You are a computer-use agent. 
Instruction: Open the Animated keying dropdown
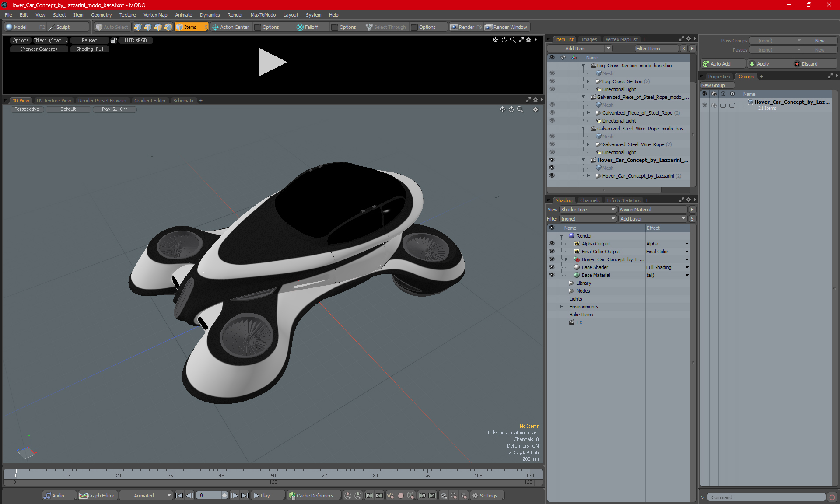pyautogui.click(x=146, y=496)
